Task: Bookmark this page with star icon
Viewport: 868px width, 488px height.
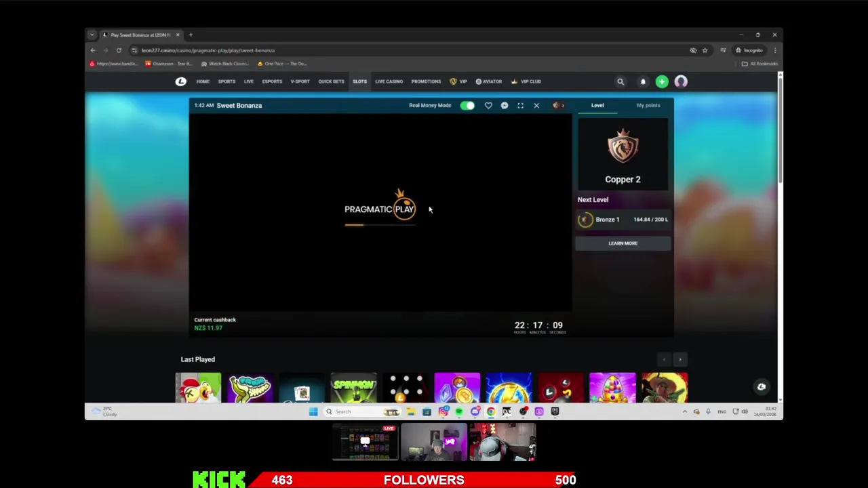Action: point(705,50)
